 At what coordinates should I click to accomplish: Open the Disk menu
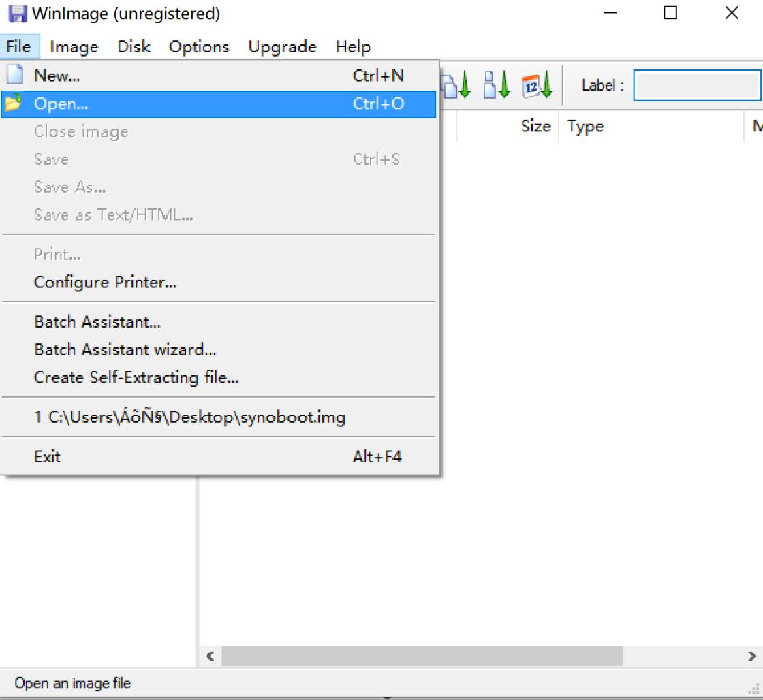click(x=134, y=47)
